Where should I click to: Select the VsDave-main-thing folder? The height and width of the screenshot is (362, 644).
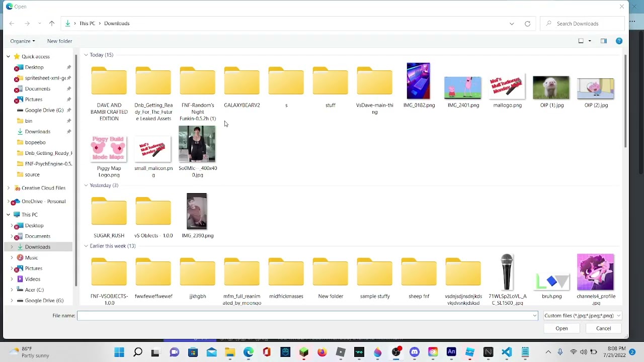pyautogui.click(x=374, y=90)
